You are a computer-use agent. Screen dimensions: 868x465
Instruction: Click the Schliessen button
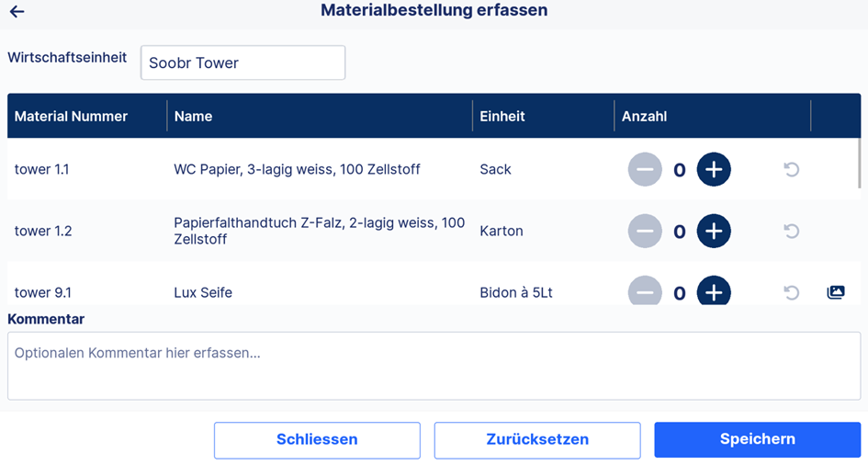pos(317,440)
